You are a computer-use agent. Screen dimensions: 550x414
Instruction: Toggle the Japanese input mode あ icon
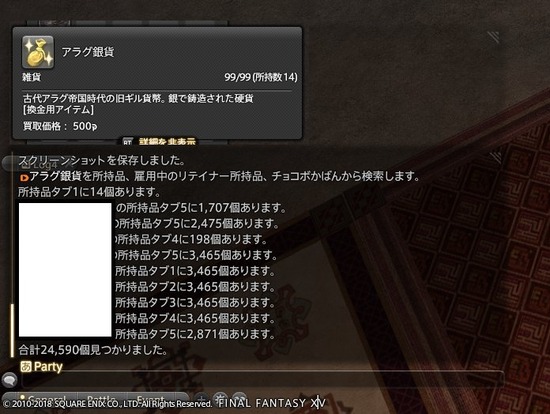(x=26, y=367)
